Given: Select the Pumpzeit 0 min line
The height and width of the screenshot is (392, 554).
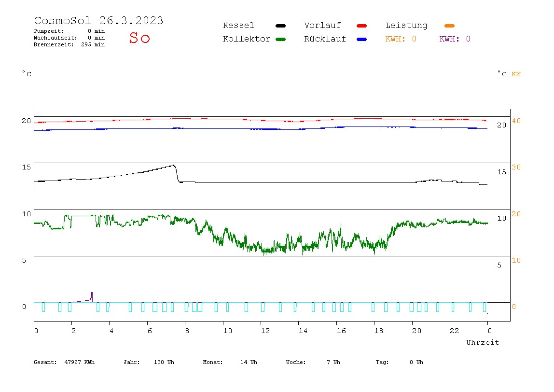Looking at the screenshot, I should click(69, 31).
